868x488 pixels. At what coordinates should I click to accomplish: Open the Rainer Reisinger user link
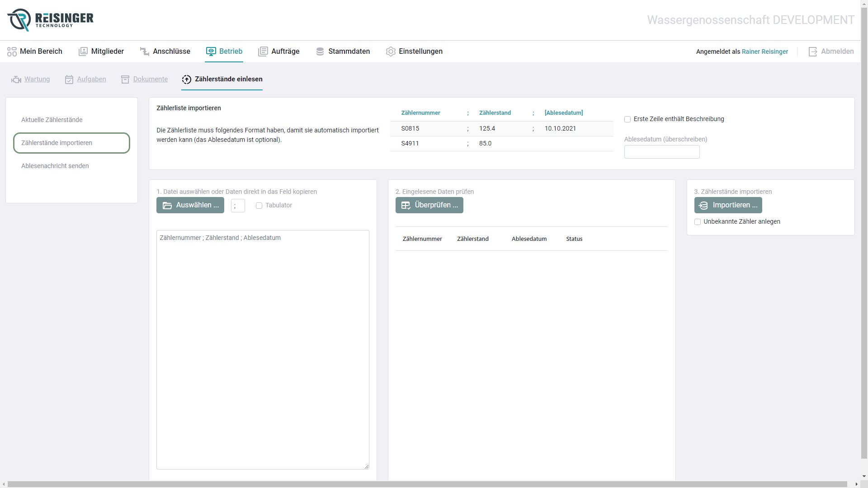click(765, 52)
